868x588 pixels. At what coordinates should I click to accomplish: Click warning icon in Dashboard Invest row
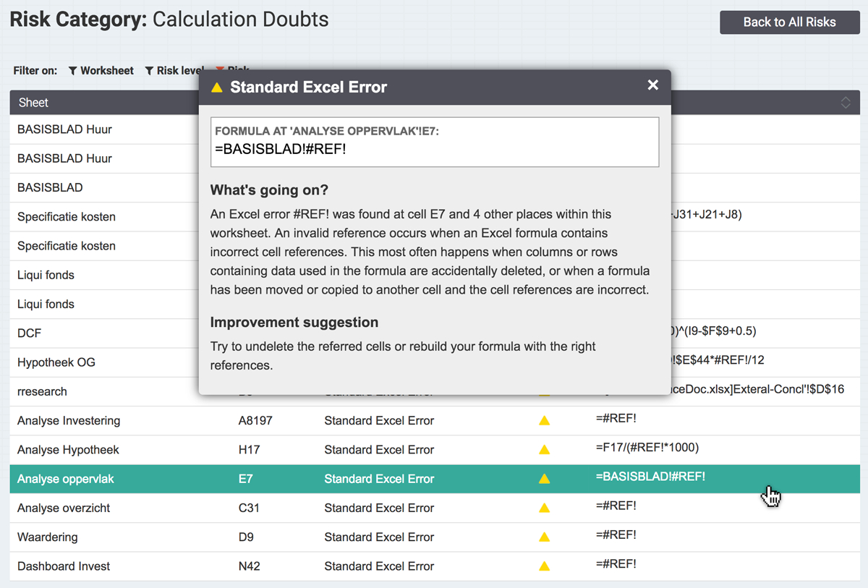545,566
